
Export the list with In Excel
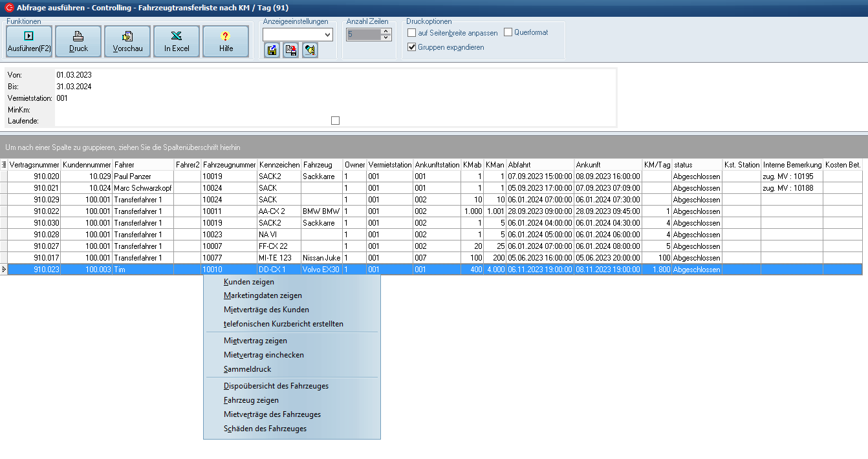(x=177, y=42)
